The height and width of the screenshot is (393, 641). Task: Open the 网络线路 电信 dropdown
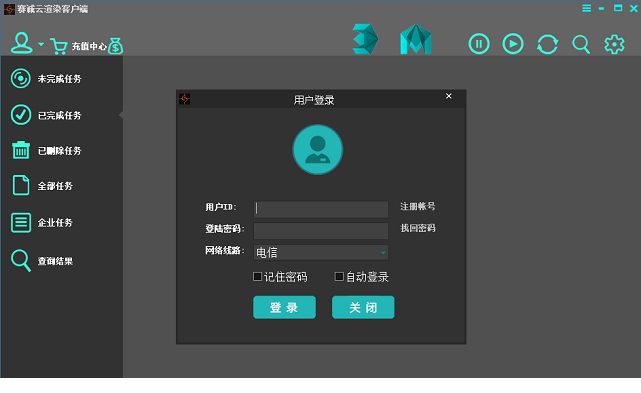[321, 252]
